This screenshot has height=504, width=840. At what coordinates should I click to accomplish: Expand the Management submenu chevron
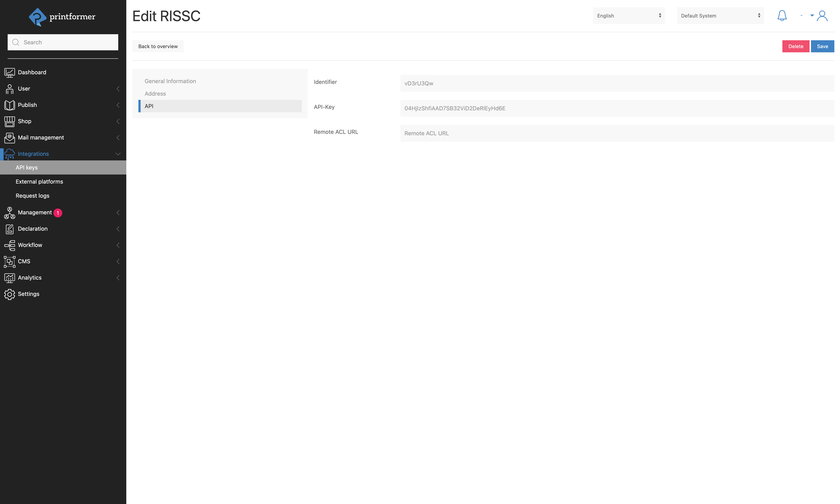tap(118, 213)
